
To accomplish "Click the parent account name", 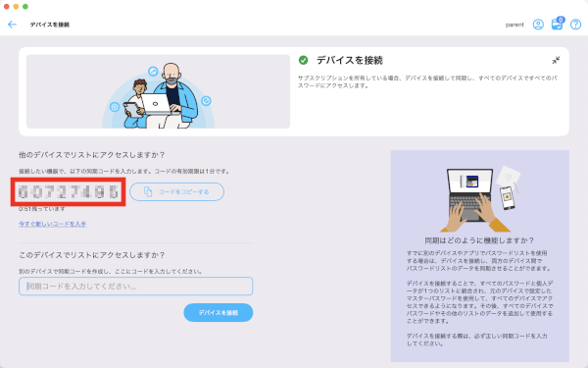I will tap(514, 25).
